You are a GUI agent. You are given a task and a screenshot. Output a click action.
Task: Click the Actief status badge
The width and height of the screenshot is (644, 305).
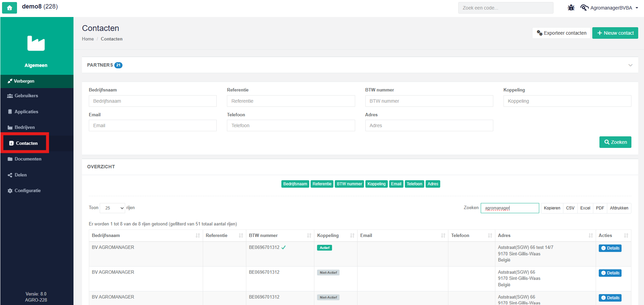click(325, 248)
